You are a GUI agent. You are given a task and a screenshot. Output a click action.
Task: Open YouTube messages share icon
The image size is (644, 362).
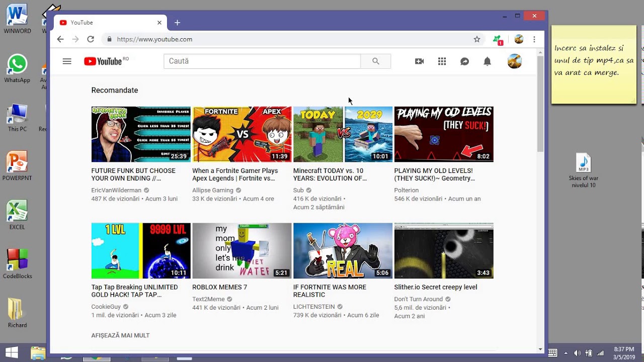(465, 61)
